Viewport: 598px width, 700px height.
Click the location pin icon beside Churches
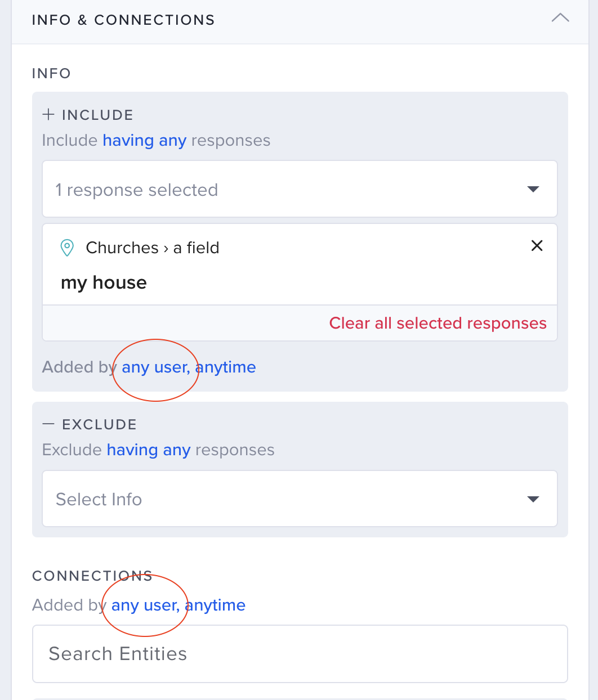pyautogui.click(x=67, y=248)
